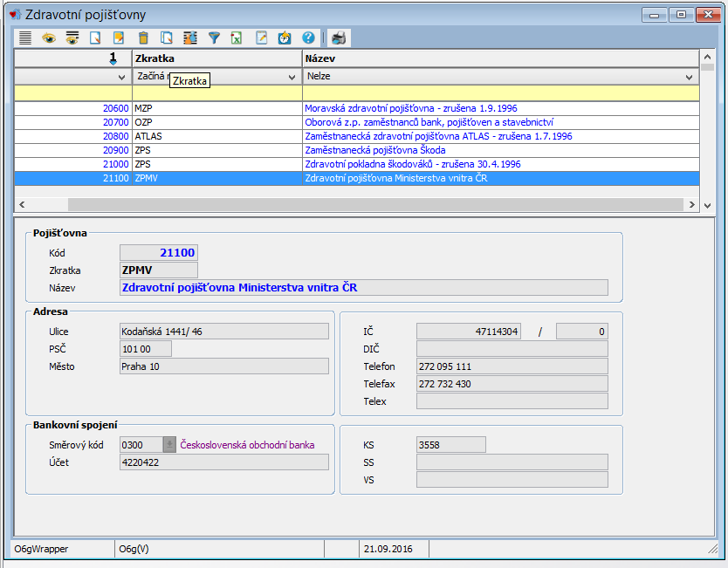Open the Název filter dropdown

point(690,77)
